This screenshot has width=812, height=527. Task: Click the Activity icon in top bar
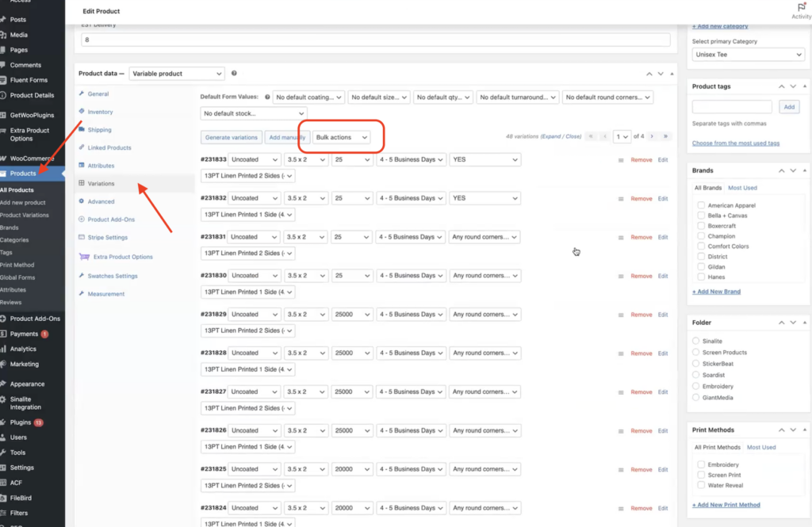[801, 8]
